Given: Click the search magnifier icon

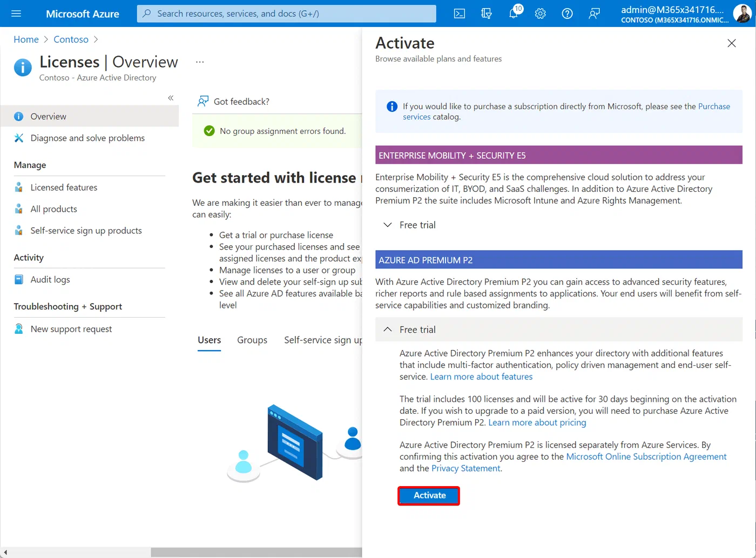Looking at the screenshot, I should 147,14.
